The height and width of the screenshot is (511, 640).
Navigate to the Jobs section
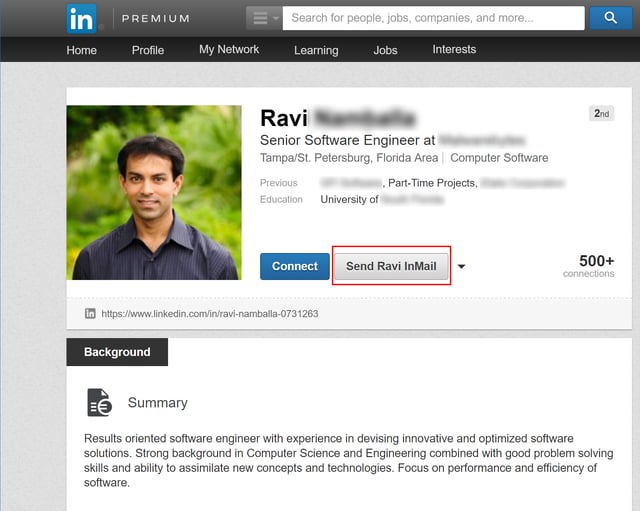(385, 50)
